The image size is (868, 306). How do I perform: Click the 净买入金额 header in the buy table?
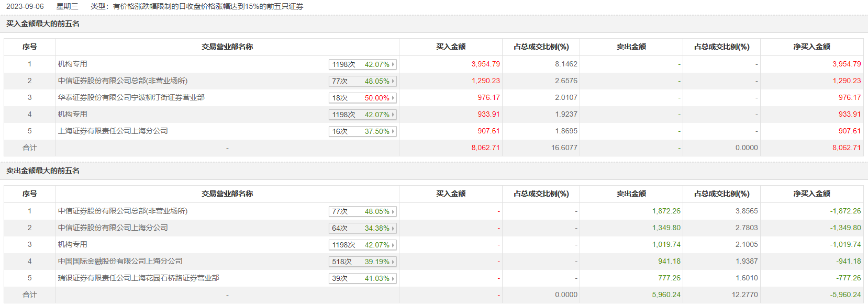[x=811, y=47]
